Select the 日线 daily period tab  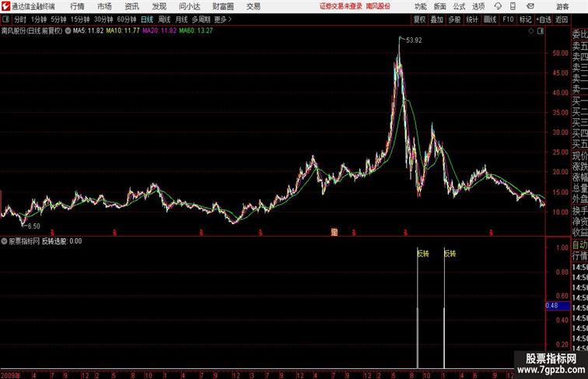point(147,19)
